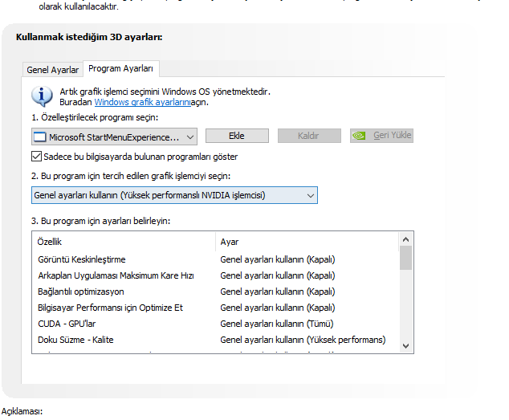Select the Arkaplan Uygulaması Maksimum Kare Hızı row
Viewport: 509px width, 420px height.
click(116, 275)
